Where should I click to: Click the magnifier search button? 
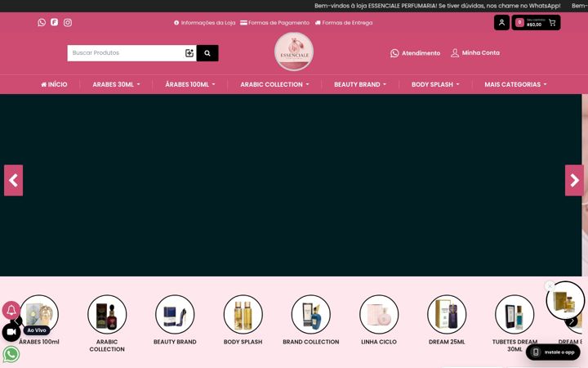tap(207, 53)
